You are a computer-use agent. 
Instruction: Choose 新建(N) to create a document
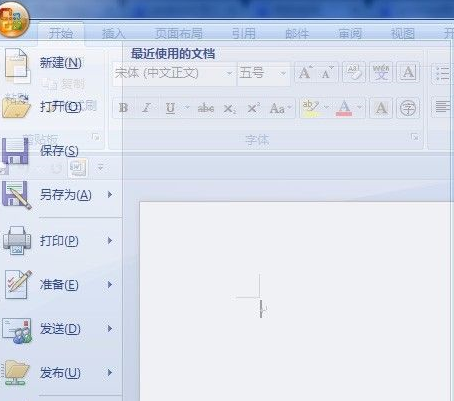point(61,63)
